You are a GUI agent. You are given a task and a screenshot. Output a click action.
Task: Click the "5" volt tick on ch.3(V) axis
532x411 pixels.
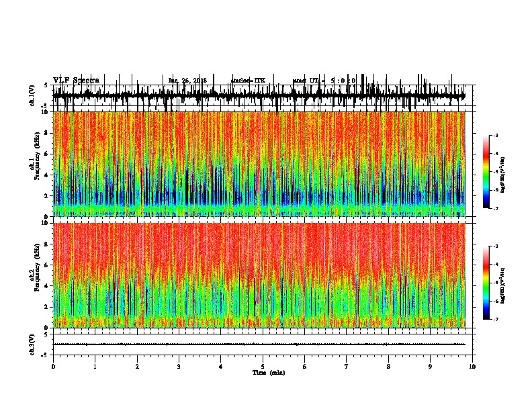coord(46,334)
